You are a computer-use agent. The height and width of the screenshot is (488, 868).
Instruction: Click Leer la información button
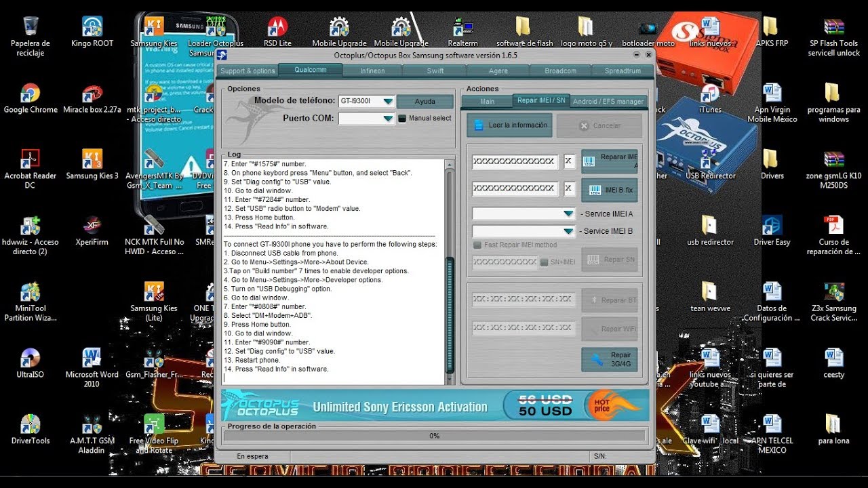(x=509, y=125)
